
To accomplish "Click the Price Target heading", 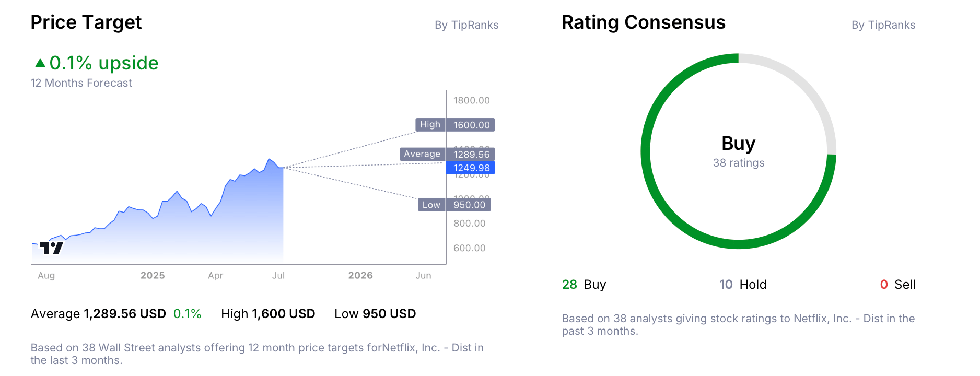I will click(86, 22).
